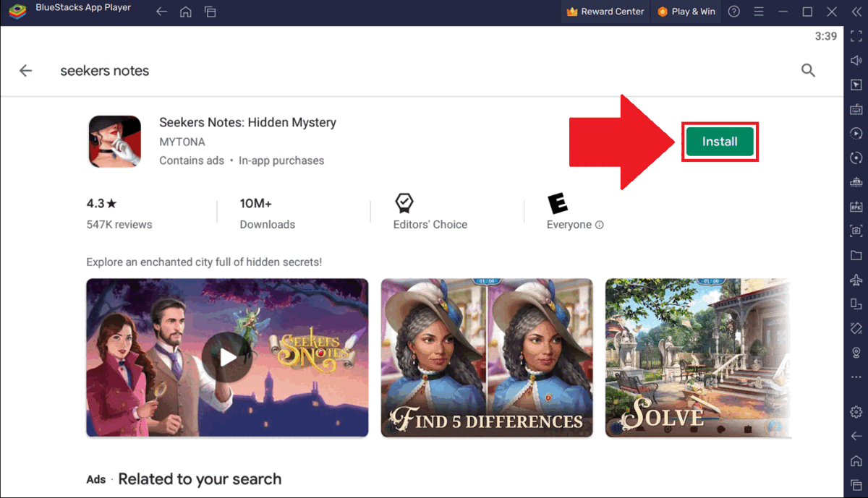The image size is (868, 498).
Task: Click the Everyone rating E icon
Action: [558, 203]
